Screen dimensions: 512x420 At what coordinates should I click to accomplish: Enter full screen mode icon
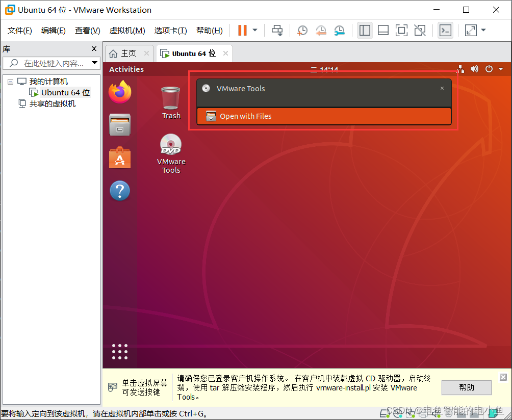point(401,31)
